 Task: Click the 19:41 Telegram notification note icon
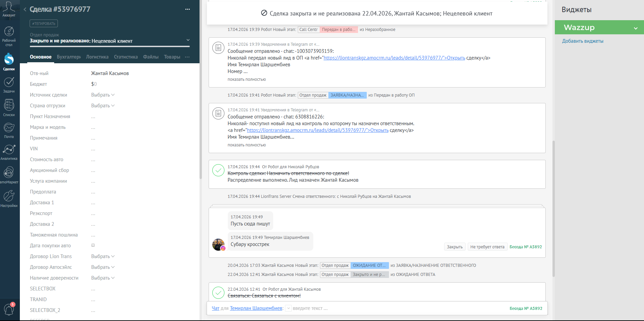(x=218, y=113)
